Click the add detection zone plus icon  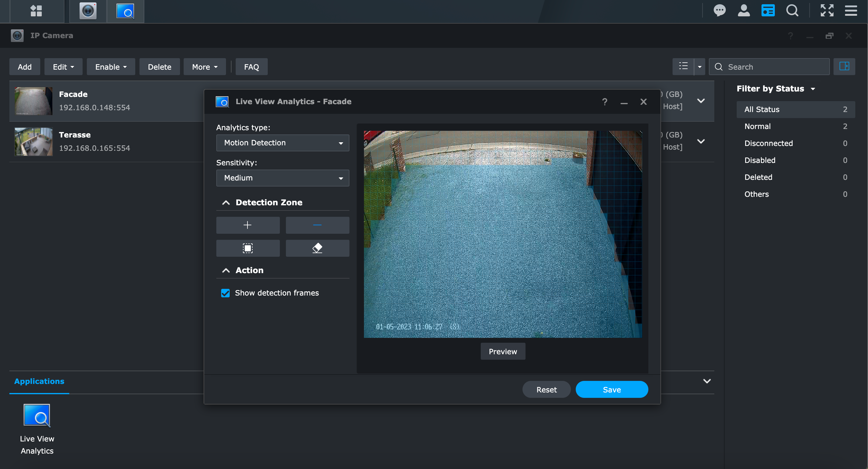point(248,225)
